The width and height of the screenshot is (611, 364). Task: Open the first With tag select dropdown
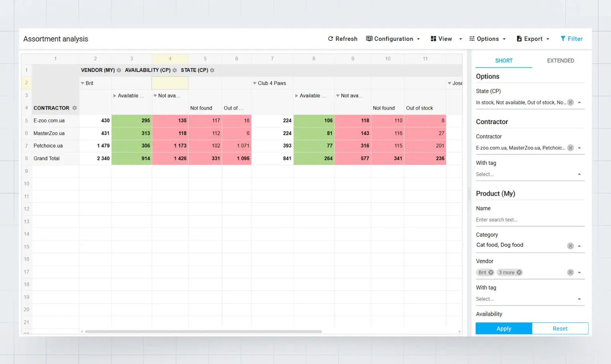coord(530,174)
